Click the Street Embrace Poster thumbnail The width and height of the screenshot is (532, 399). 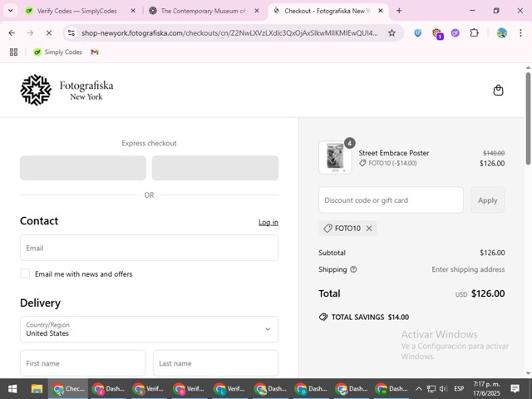click(335, 158)
